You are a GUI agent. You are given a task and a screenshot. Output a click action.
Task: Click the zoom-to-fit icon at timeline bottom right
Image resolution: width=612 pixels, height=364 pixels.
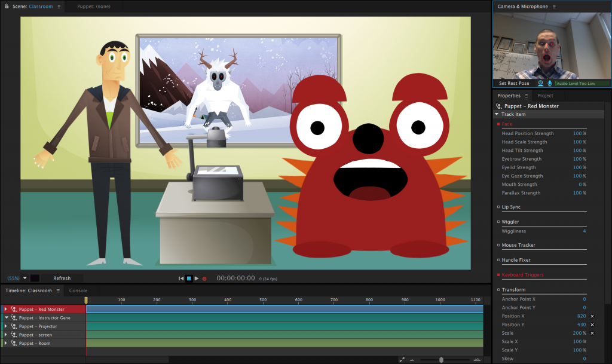[x=402, y=359]
